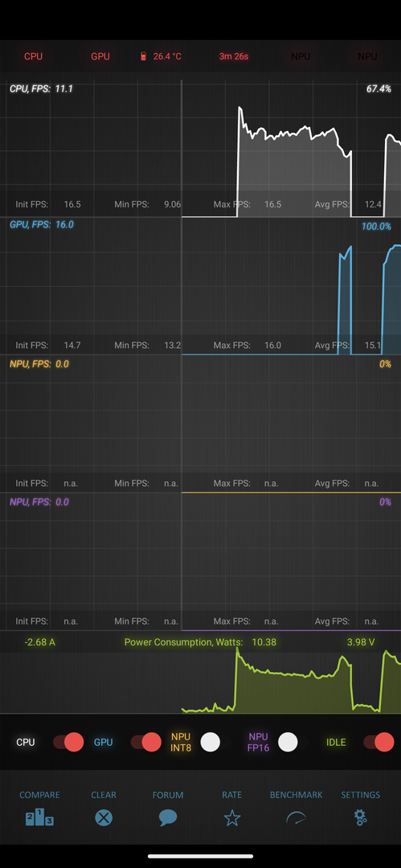Disable the GPU toggle switch
401x868 pixels.
coord(145,742)
